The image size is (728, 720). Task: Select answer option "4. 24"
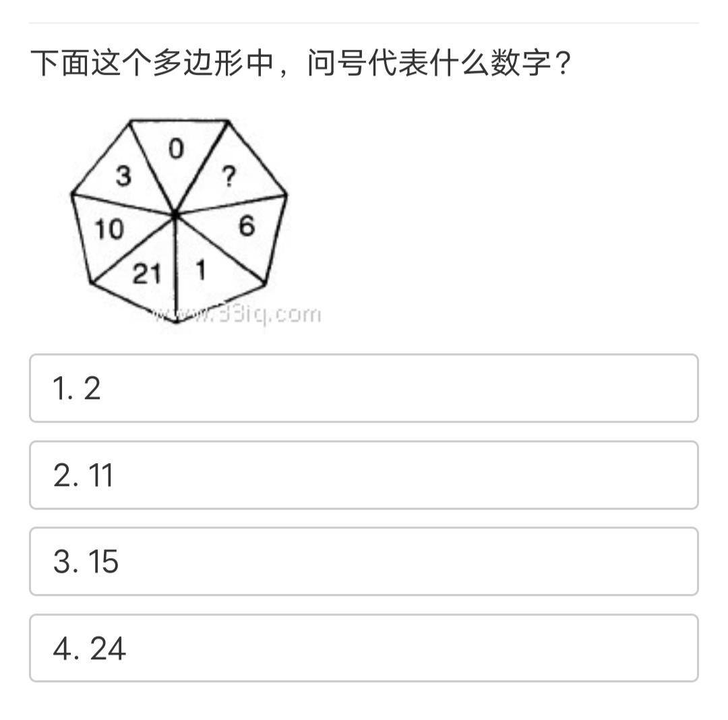tap(363, 648)
